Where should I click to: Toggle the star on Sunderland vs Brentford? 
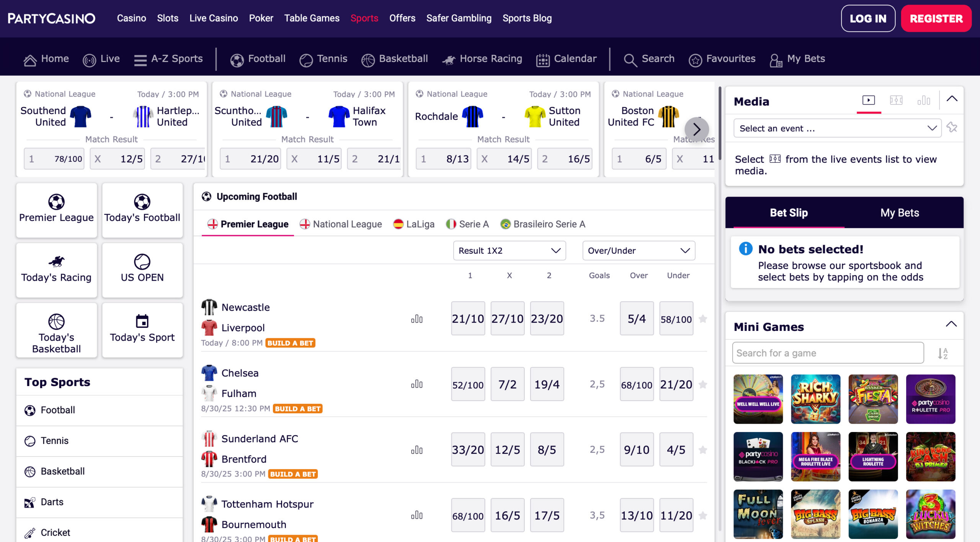[x=703, y=449]
